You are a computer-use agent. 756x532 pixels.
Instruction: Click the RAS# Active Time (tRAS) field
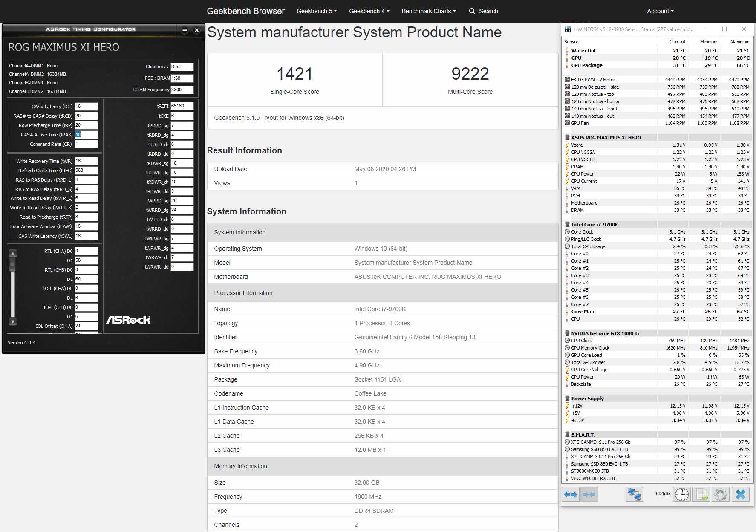(86, 135)
